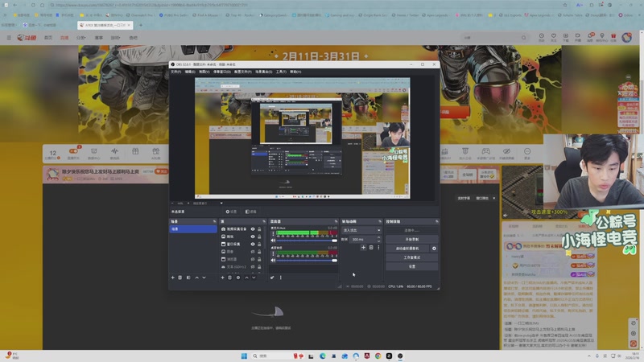This screenshot has width=644, height=362.
Task: Show the hidden 浏览器 source
Action: 253,259
